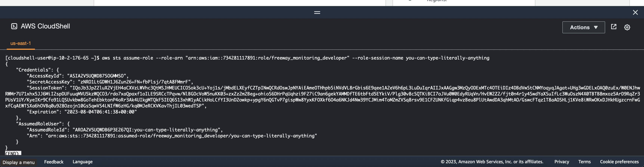The image size is (644, 167).
Task: Open CloudShell in new browser tab icon
Action: pyautogui.click(x=614, y=27)
